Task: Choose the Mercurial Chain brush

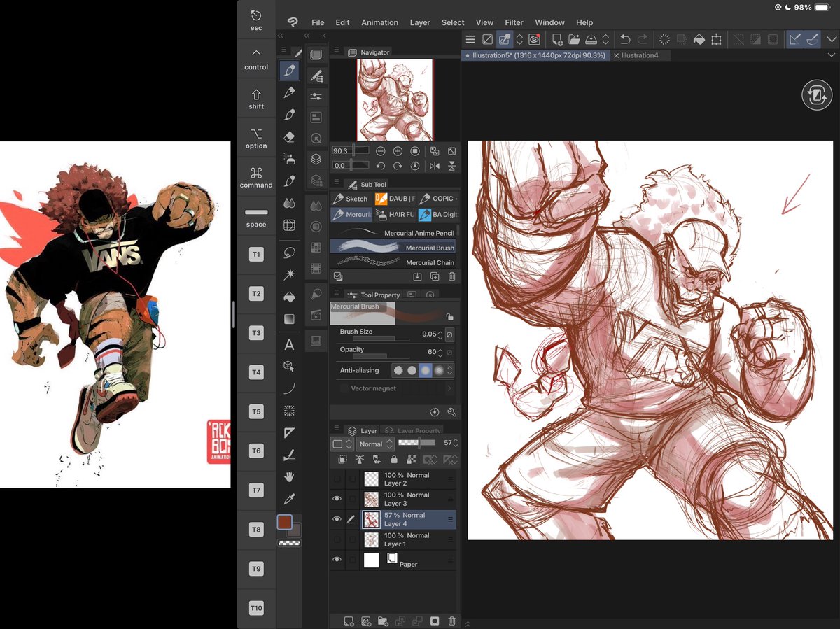Action: pos(393,262)
